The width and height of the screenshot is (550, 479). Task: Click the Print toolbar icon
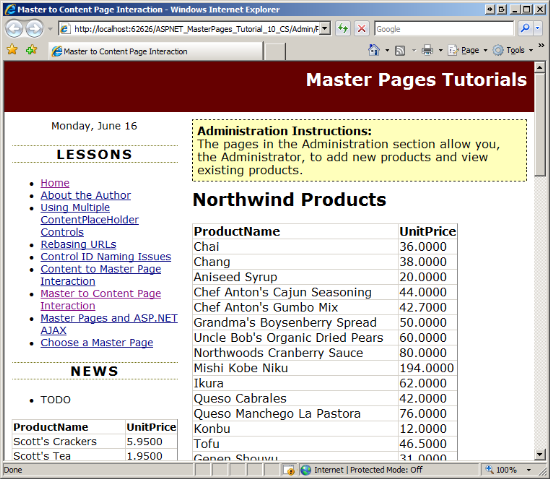coord(427,50)
